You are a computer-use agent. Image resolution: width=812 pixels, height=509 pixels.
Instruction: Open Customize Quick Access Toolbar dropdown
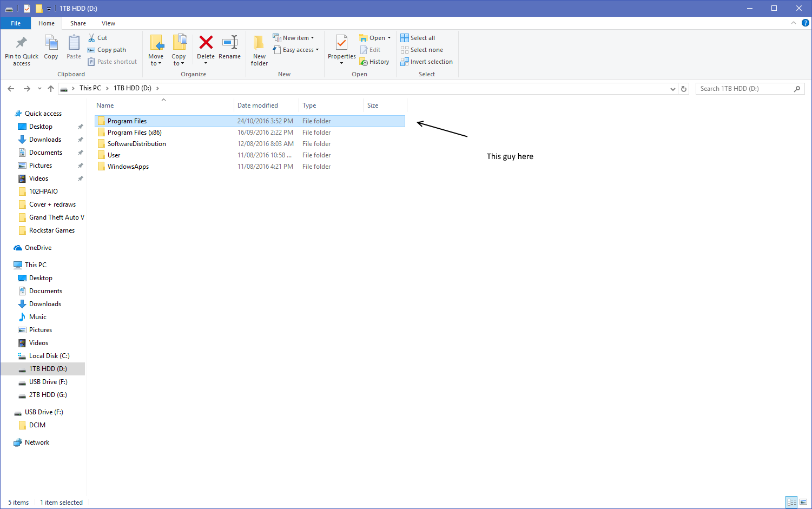[x=49, y=9]
